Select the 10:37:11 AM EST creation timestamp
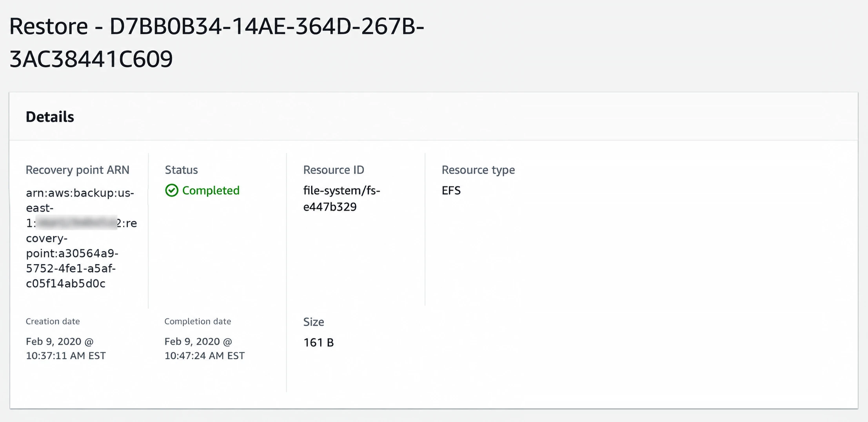The width and height of the screenshot is (868, 422). (x=66, y=356)
